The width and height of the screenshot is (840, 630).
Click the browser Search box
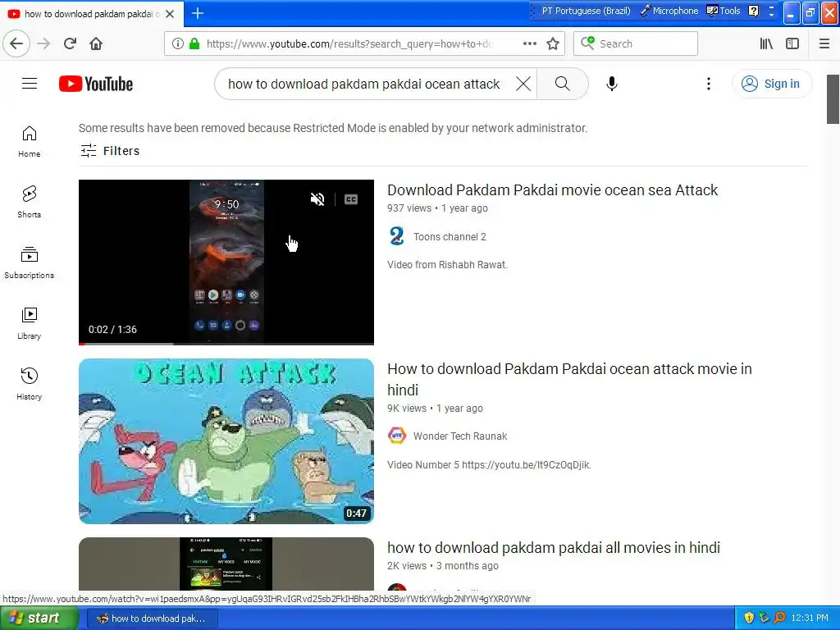coord(636,43)
